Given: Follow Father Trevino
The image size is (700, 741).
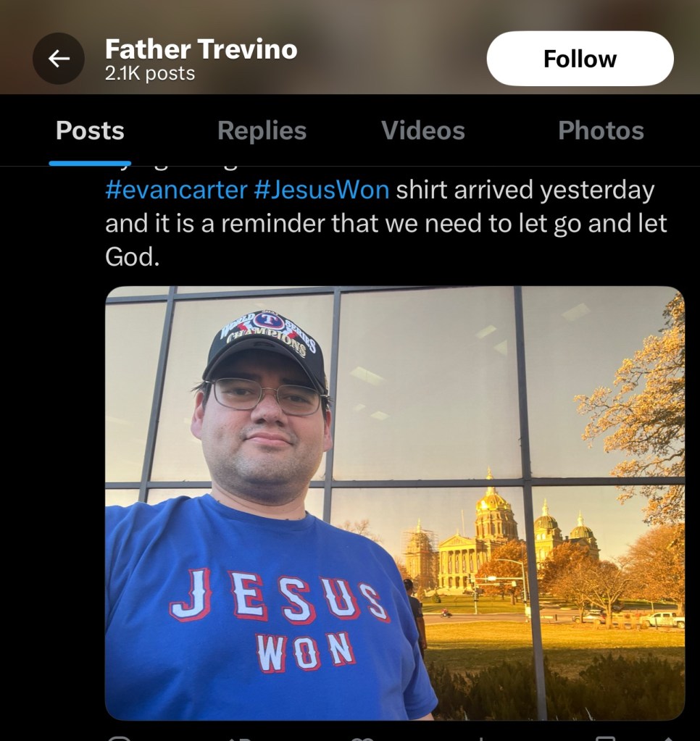Looking at the screenshot, I should coord(580,59).
